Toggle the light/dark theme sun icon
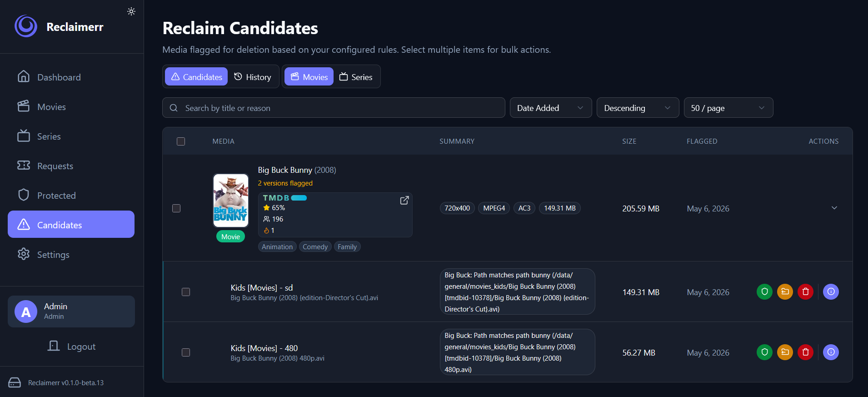868x397 pixels. click(131, 11)
